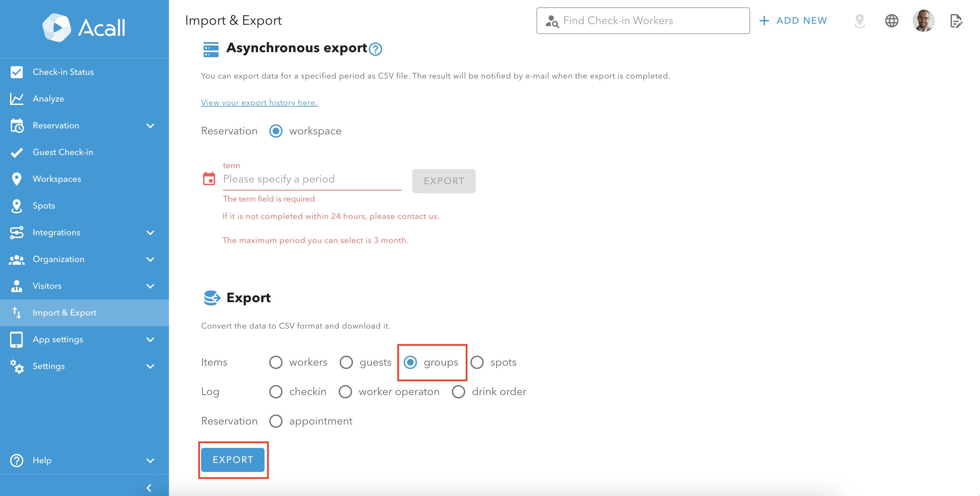This screenshot has width=980, height=496.
Task: Click the location pin icon in header
Action: (859, 21)
